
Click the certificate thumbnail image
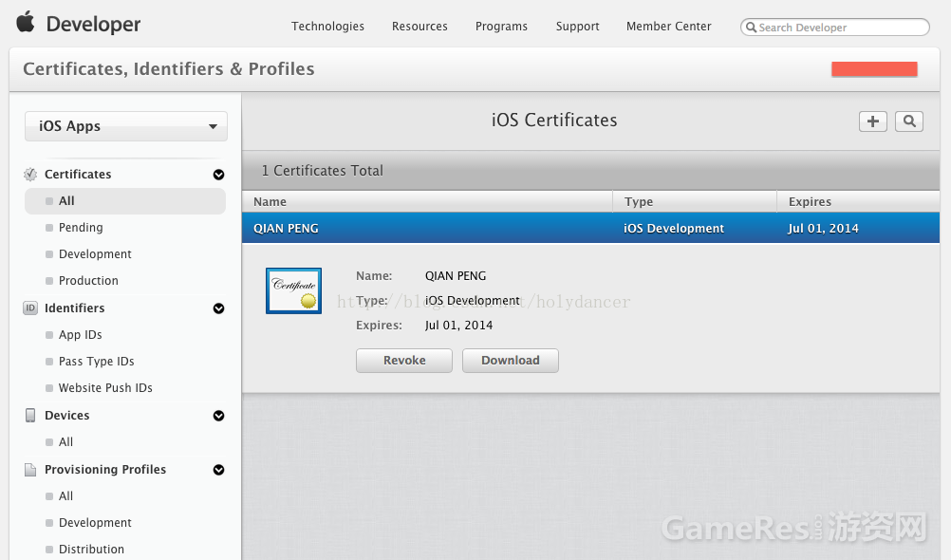(x=293, y=290)
